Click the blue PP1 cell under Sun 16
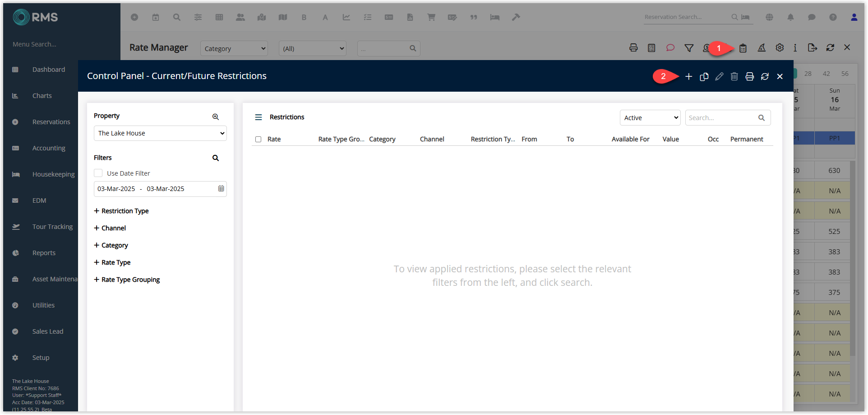The image size is (868, 415). click(835, 138)
